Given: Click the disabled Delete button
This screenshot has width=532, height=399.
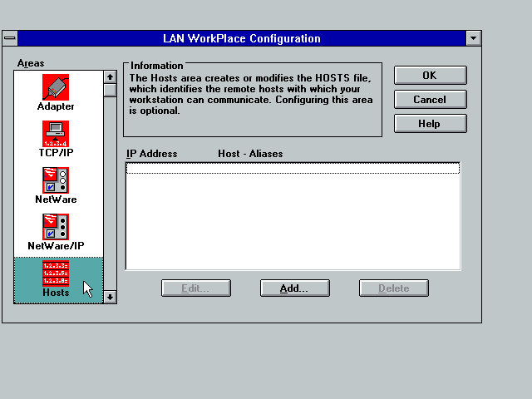Looking at the screenshot, I should click(x=394, y=288).
